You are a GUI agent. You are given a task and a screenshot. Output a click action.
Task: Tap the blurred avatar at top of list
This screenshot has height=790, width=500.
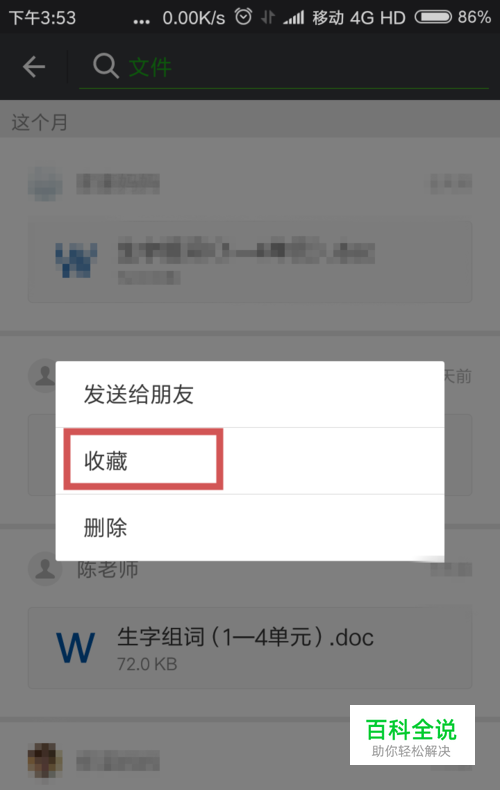45,184
